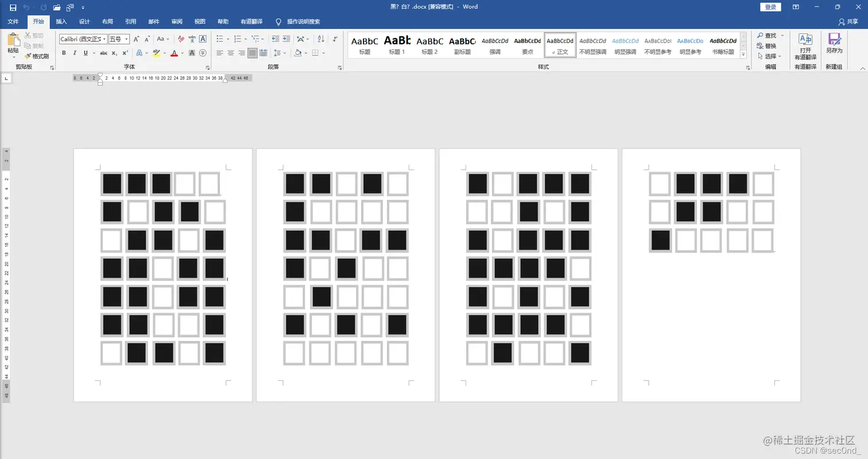Image resolution: width=868 pixels, height=459 pixels.
Task: Apply red font color
Action: (174, 53)
